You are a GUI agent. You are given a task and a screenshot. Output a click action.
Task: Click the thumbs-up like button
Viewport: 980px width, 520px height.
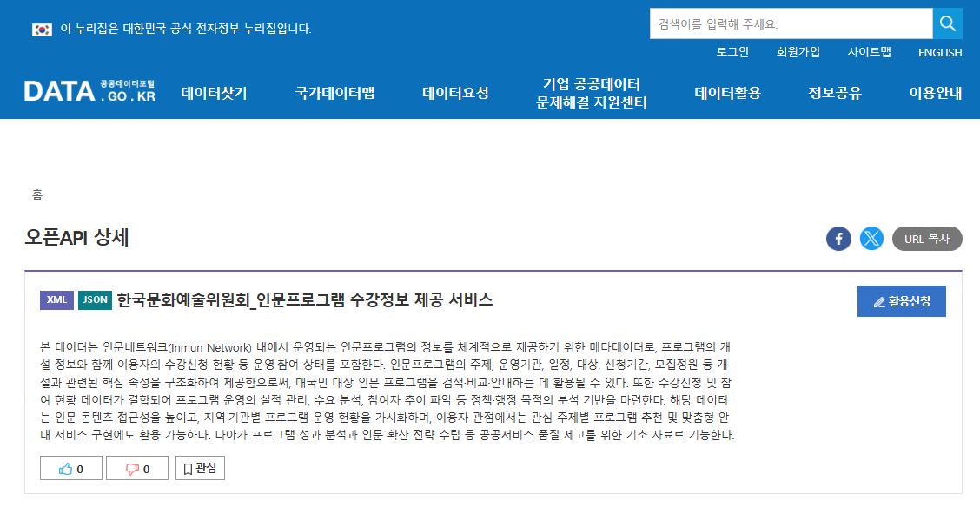pyautogui.click(x=71, y=469)
